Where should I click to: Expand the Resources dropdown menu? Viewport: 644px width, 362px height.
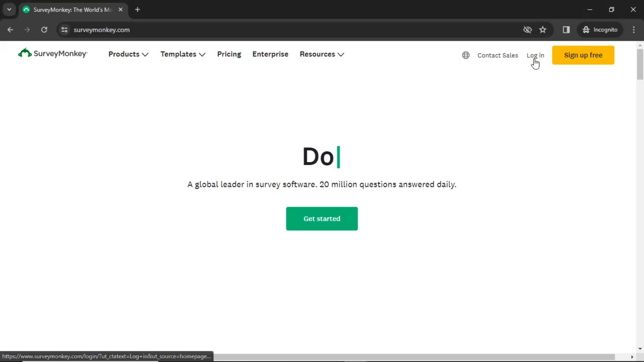point(322,54)
